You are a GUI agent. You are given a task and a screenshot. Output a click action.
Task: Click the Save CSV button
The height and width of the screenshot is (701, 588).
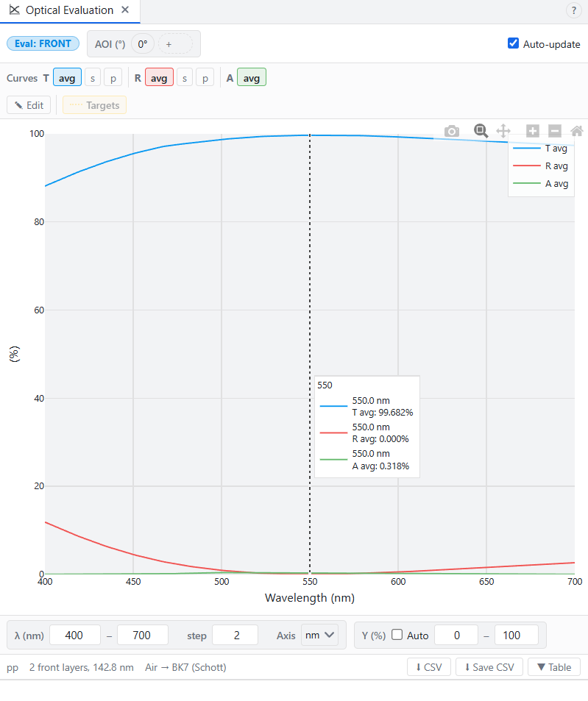point(489,667)
